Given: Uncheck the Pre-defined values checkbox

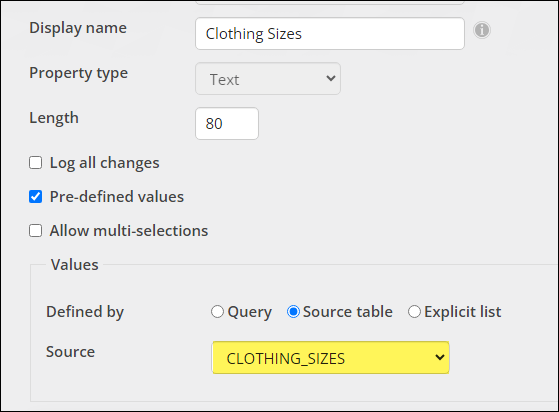Looking at the screenshot, I should tap(35, 197).
